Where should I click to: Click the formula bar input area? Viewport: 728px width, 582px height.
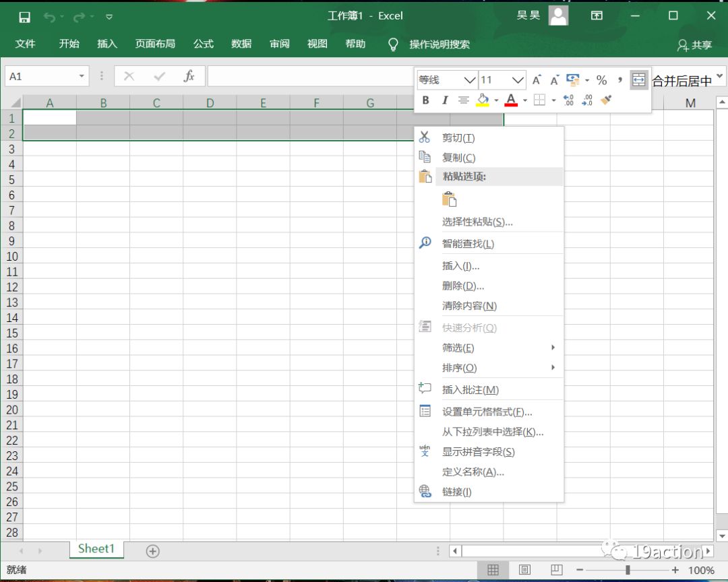point(310,76)
